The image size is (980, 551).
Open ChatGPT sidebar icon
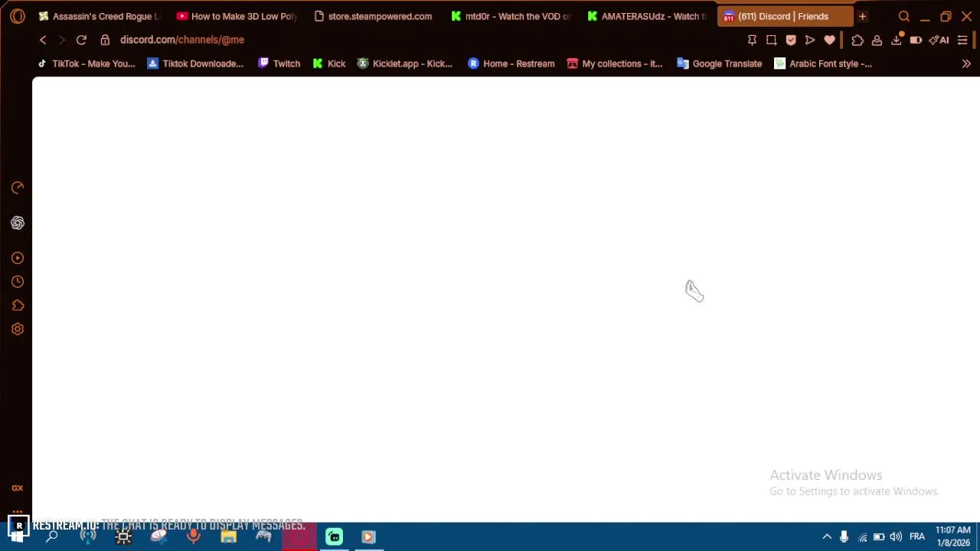[x=18, y=223]
